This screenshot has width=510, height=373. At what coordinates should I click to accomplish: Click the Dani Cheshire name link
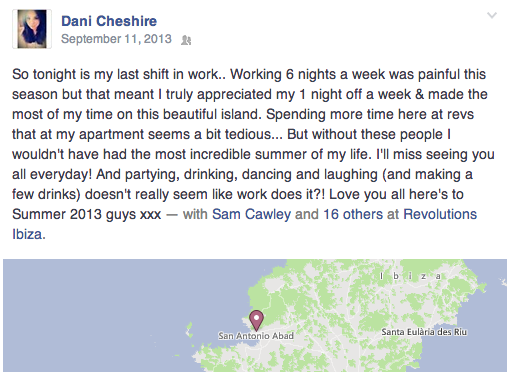pyautogui.click(x=109, y=21)
